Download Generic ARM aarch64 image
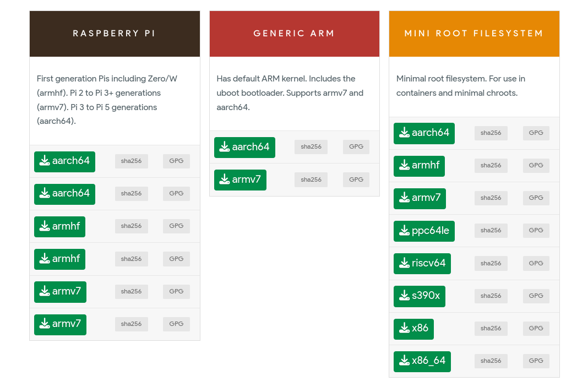The height and width of the screenshot is (392, 588). pos(244,148)
